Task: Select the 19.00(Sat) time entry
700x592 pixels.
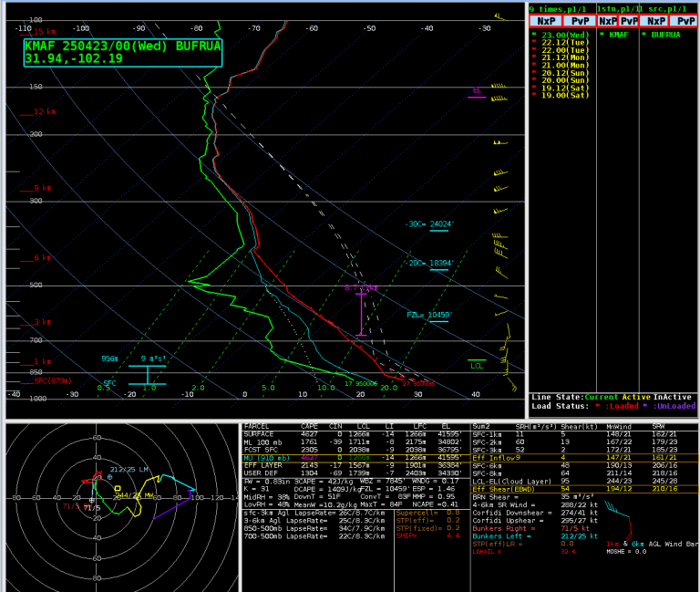Action: (561, 95)
